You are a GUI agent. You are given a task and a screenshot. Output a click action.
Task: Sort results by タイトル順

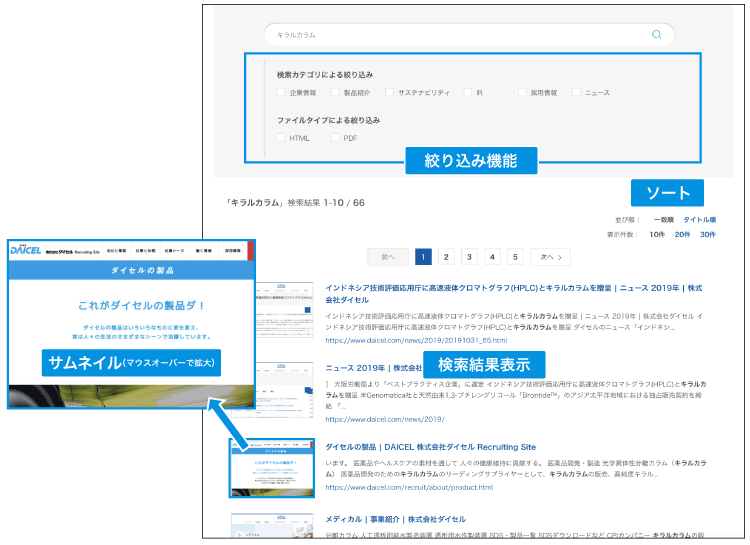click(699, 220)
